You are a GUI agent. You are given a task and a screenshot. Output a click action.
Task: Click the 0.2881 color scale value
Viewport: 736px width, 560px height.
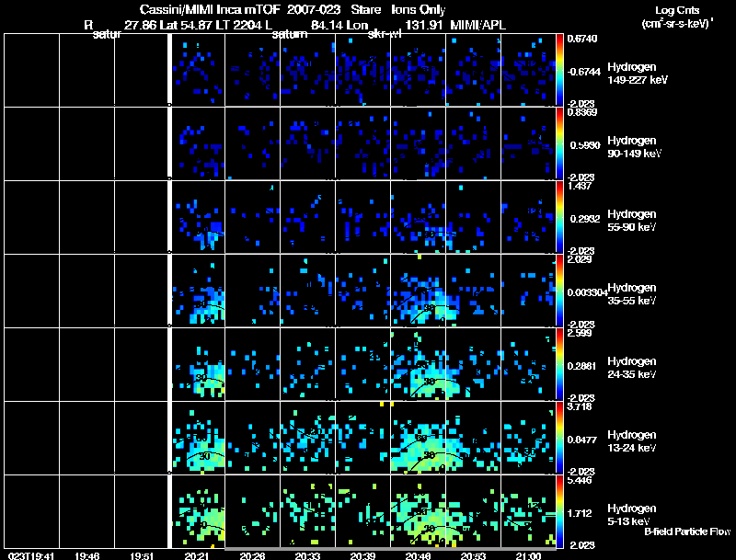coord(582,366)
